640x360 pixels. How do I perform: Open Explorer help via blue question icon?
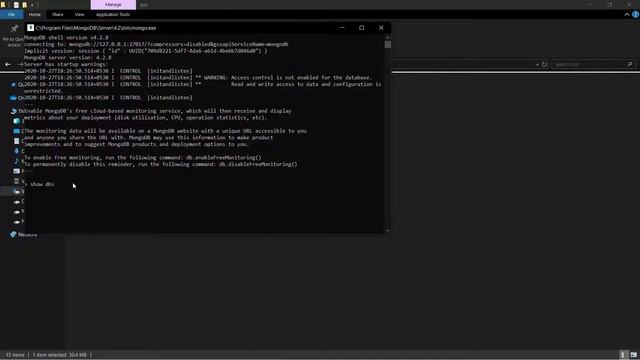coord(636,14)
